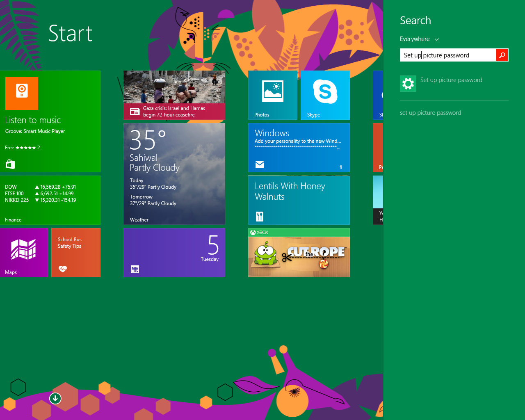
Task: Open the Maps app
Action: pos(24,252)
